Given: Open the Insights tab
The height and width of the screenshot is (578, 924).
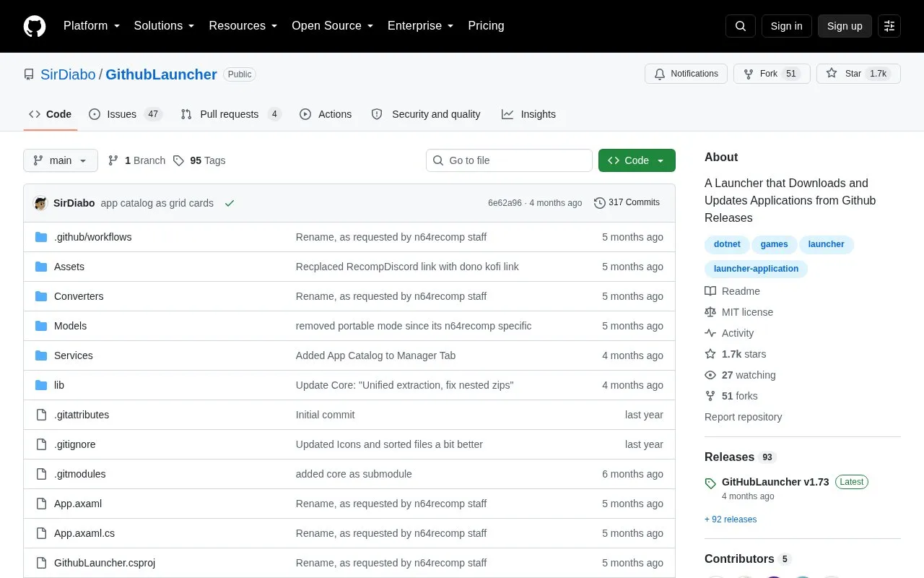Looking at the screenshot, I should click(x=529, y=114).
